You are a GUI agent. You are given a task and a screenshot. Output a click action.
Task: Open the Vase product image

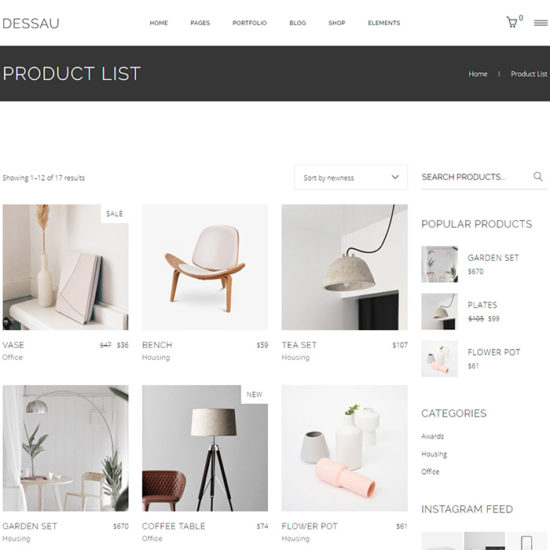[x=66, y=267]
